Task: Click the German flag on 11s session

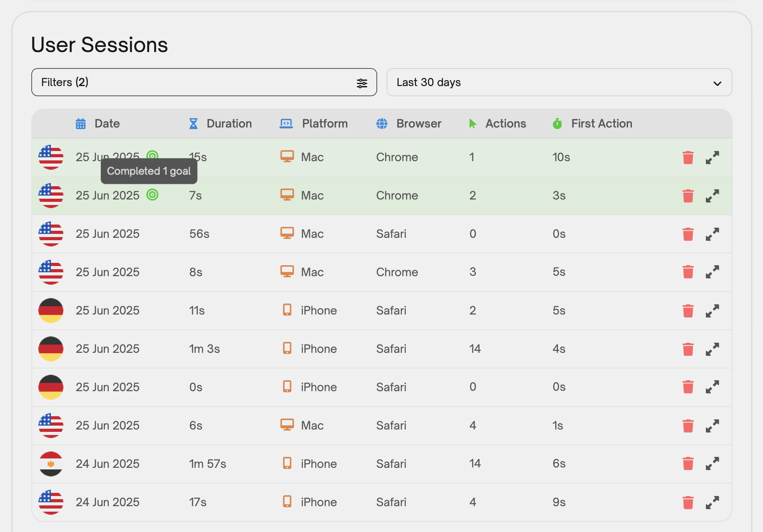Action: tap(51, 311)
